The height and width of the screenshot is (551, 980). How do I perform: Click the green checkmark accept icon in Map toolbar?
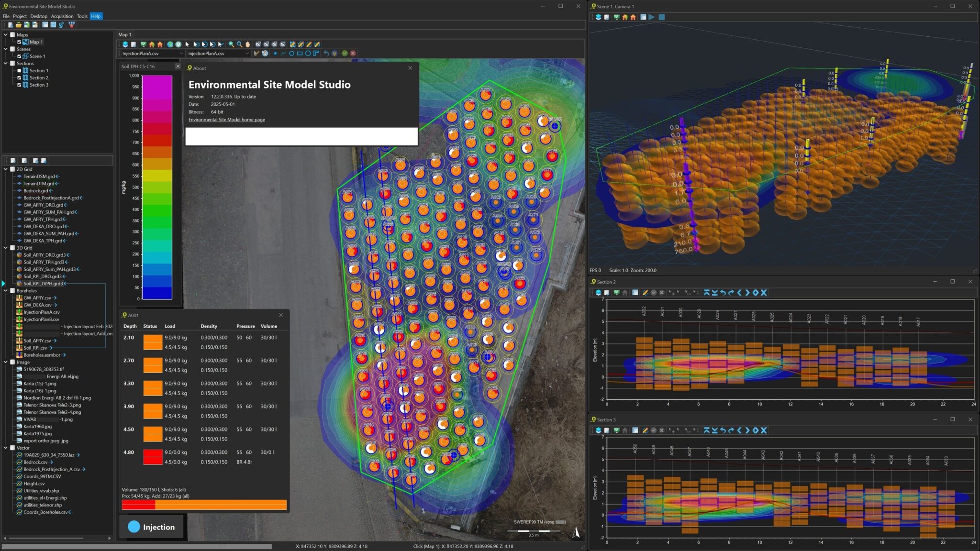(345, 54)
